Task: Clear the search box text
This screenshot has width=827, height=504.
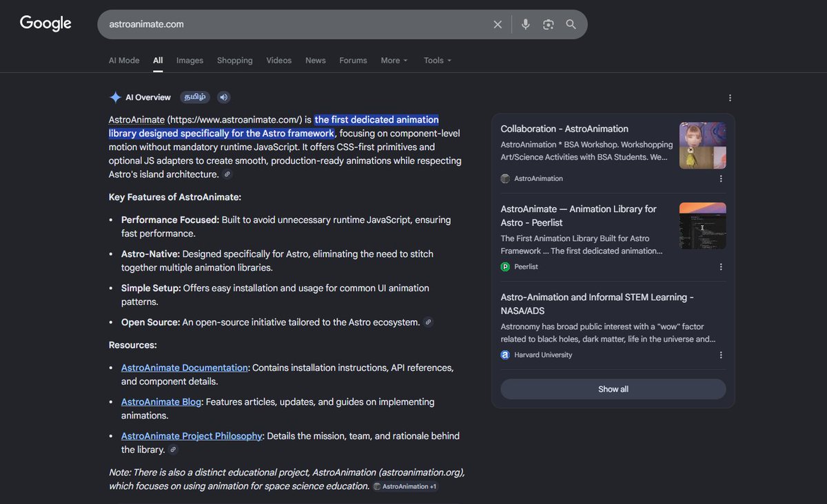Action: coord(498,24)
